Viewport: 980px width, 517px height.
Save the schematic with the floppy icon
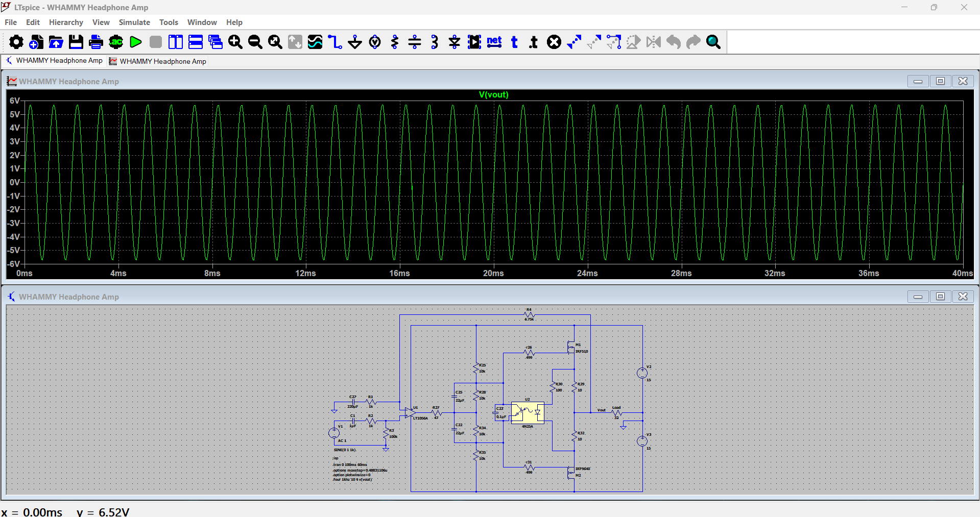click(x=76, y=42)
